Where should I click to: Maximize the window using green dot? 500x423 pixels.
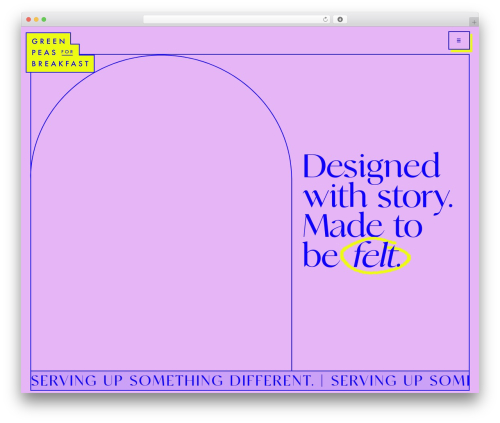pos(44,20)
